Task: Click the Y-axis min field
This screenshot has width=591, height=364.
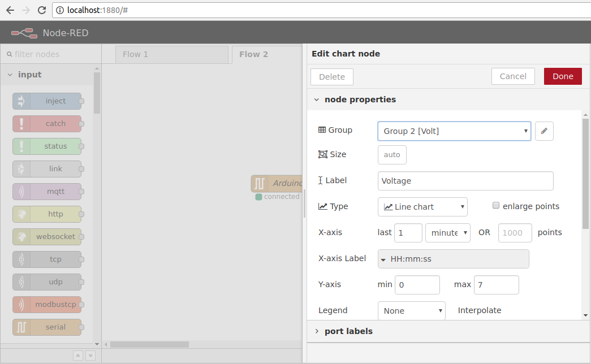Action: click(417, 285)
